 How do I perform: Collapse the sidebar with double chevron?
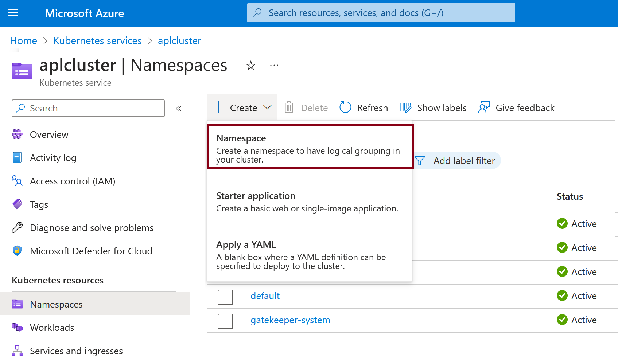click(x=179, y=109)
